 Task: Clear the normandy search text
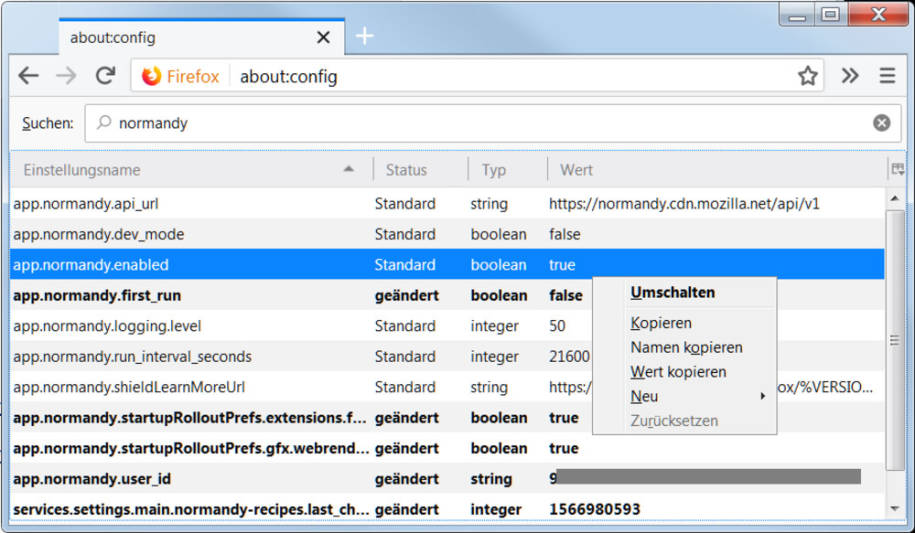coord(881,123)
